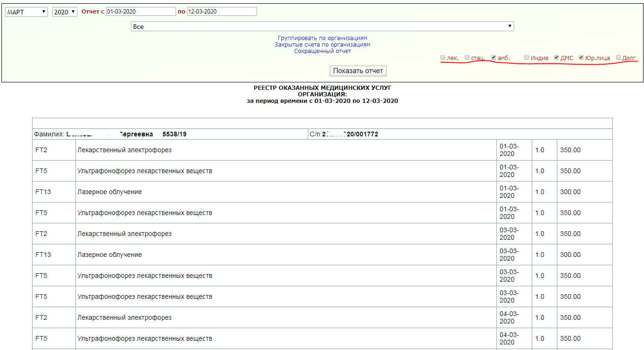Image resolution: width=644 pixels, height=350 pixels.
Task: Open Закрытые счета по организациям link
Action: [322, 45]
